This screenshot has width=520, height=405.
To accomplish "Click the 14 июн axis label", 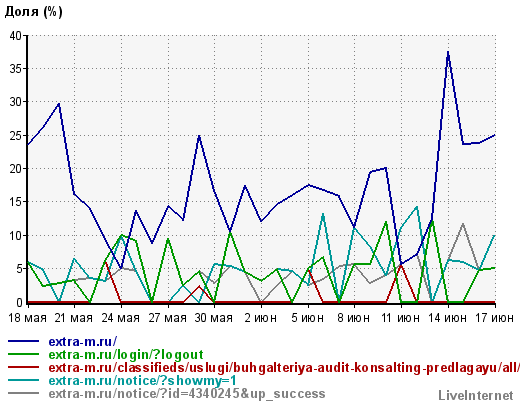I will point(447,318).
